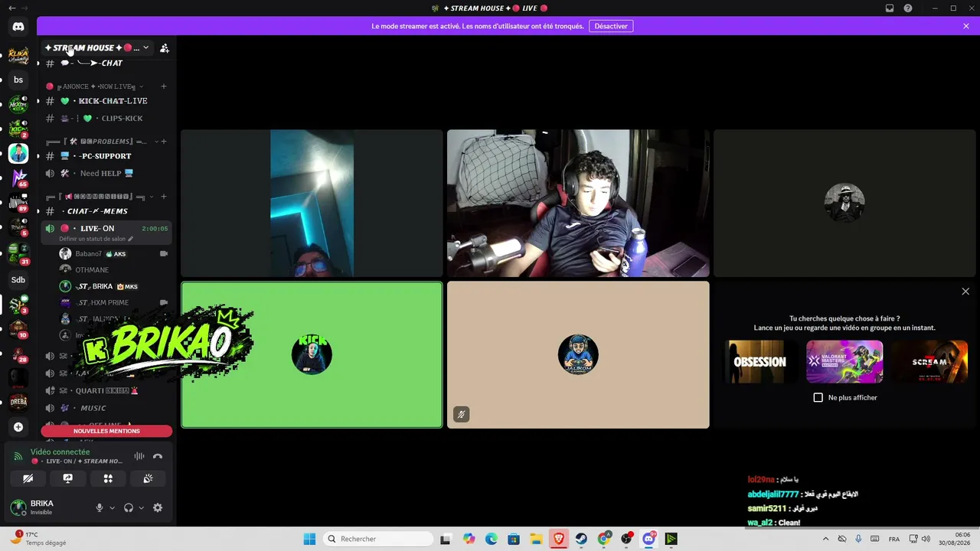Open user settings gear
Screen dimensions: 980x551
tap(158, 507)
